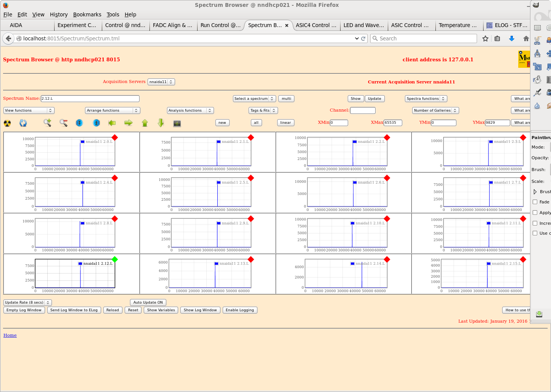
Task: Click the zoom in magnifier icon
Action: tap(47, 123)
